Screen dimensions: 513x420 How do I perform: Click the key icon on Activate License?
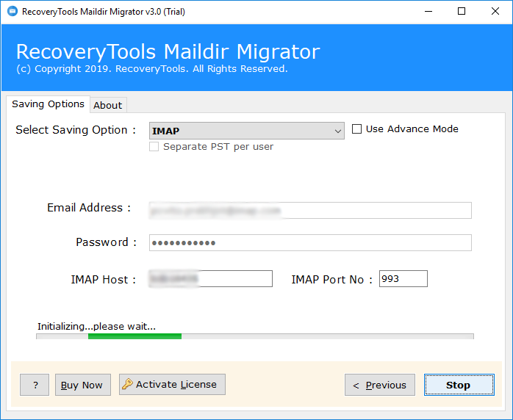[127, 384]
